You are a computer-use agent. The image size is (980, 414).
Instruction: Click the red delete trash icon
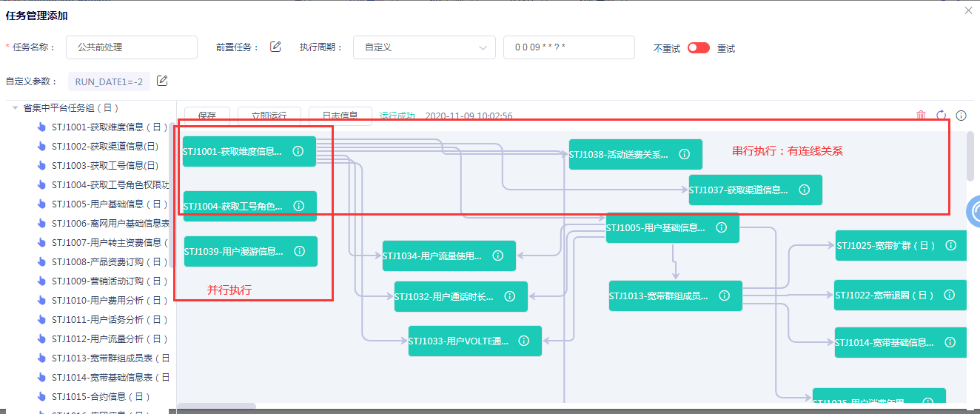tap(921, 116)
